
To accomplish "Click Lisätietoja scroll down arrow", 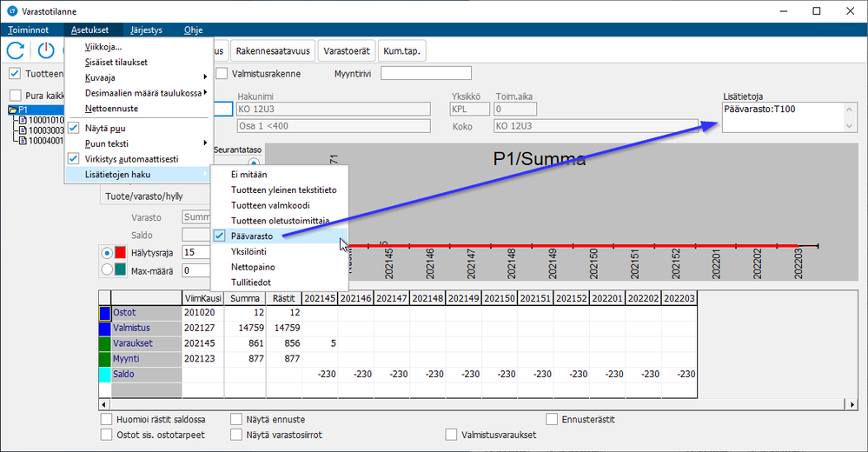I will [x=850, y=126].
